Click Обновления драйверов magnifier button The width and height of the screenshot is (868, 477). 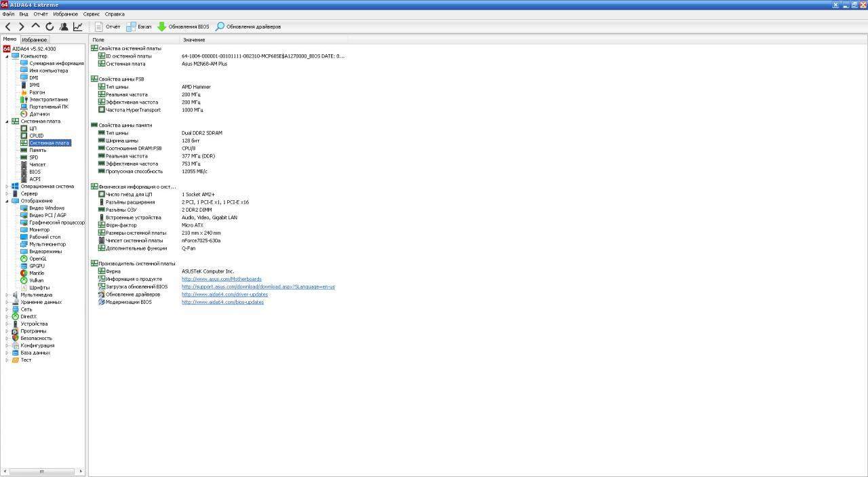pyautogui.click(x=248, y=26)
